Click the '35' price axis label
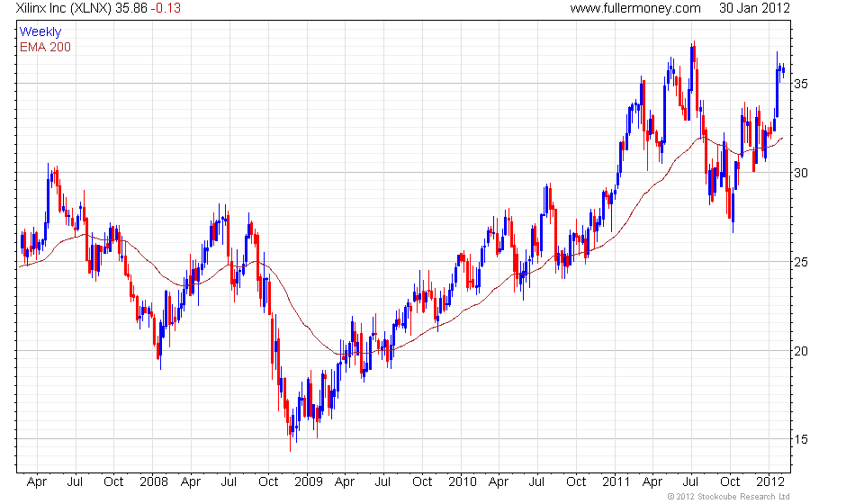Screen dimensions: 864x504 tap(801, 84)
